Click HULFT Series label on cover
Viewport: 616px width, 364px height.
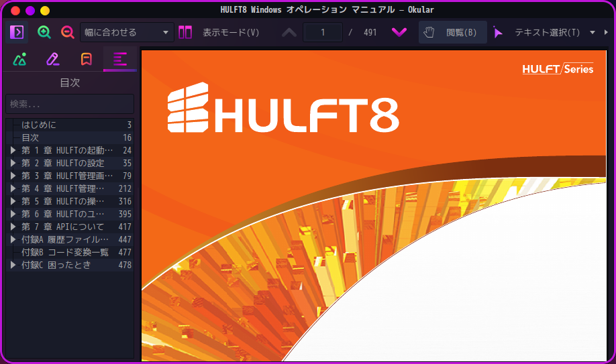click(558, 69)
